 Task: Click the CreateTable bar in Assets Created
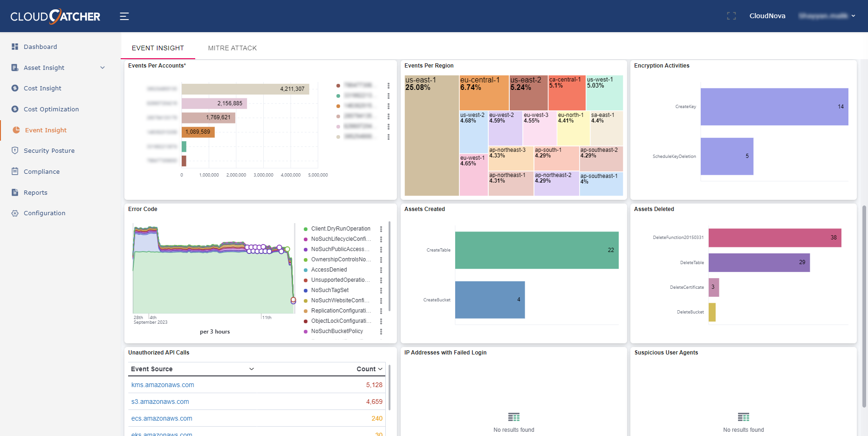pyautogui.click(x=536, y=250)
